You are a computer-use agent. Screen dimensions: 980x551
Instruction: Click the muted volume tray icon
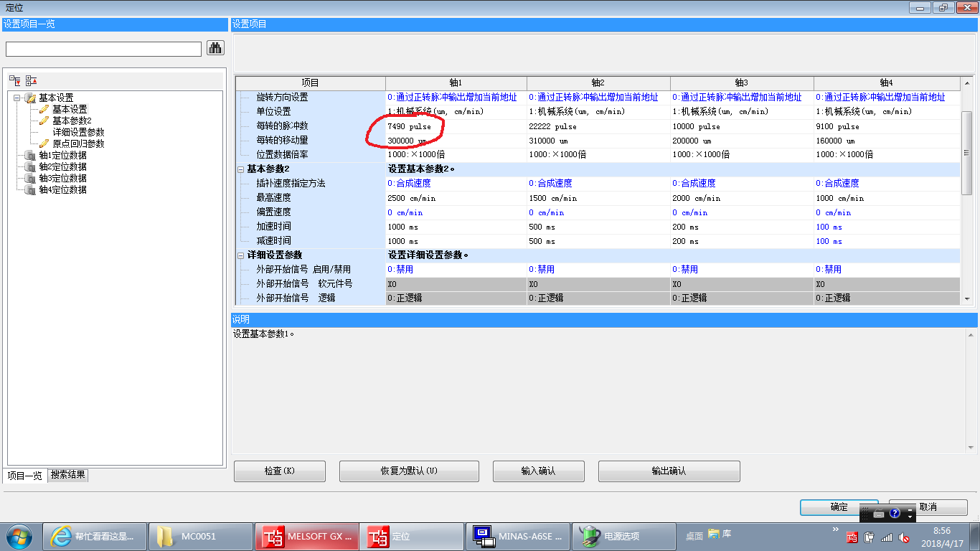click(904, 537)
